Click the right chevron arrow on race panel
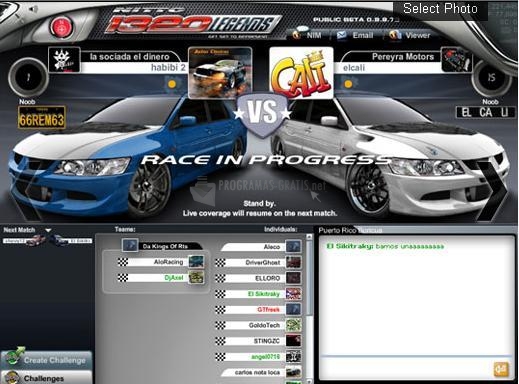 (x=493, y=191)
